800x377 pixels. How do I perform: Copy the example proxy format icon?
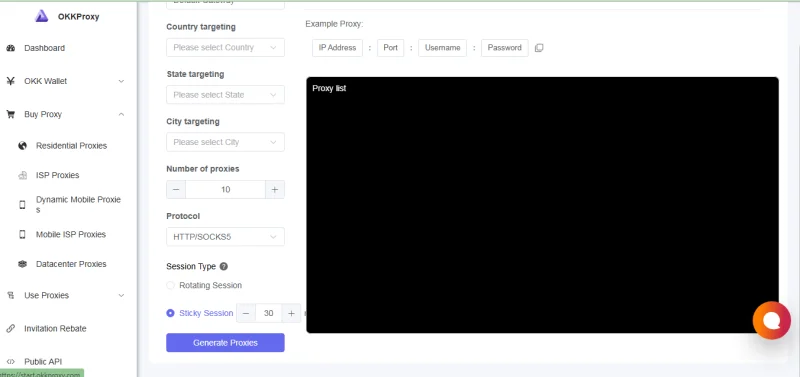539,48
